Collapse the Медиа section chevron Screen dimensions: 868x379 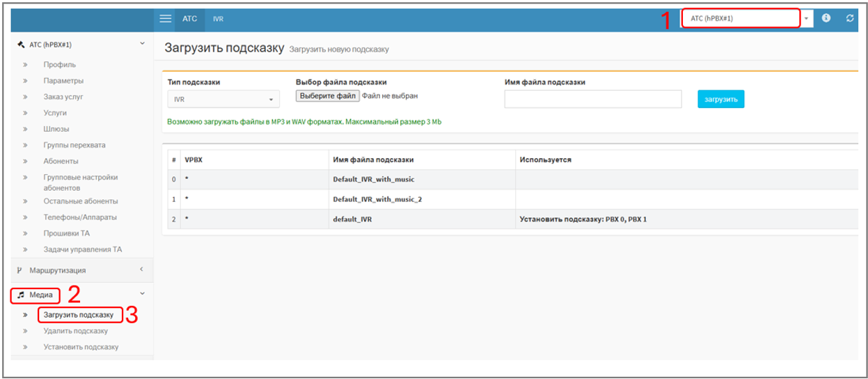pyautogui.click(x=142, y=294)
